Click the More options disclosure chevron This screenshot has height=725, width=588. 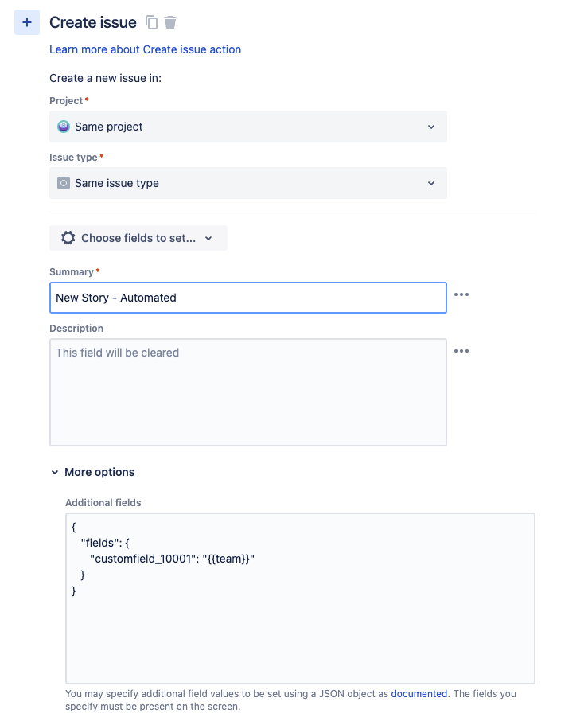tap(54, 471)
